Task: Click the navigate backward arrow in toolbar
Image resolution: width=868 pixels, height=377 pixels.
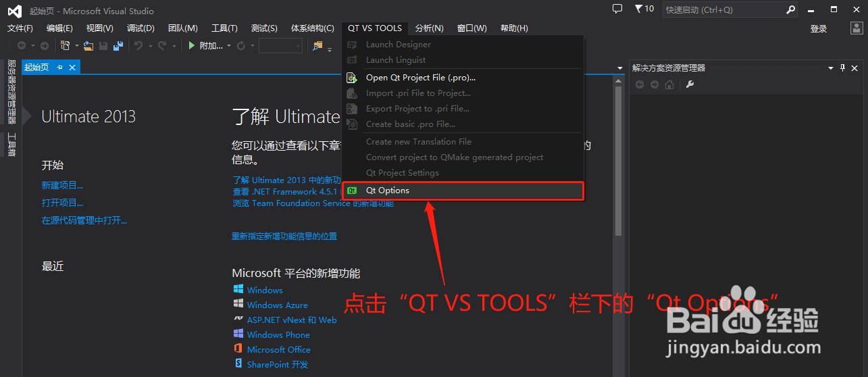Action: (x=22, y=46)
